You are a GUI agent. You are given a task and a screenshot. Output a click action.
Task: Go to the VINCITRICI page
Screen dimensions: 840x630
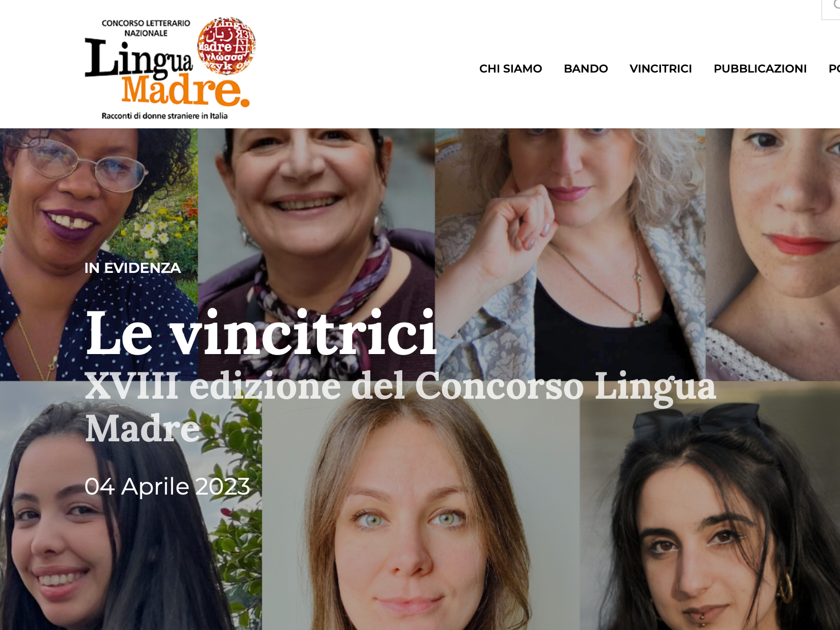coord(660,68)
